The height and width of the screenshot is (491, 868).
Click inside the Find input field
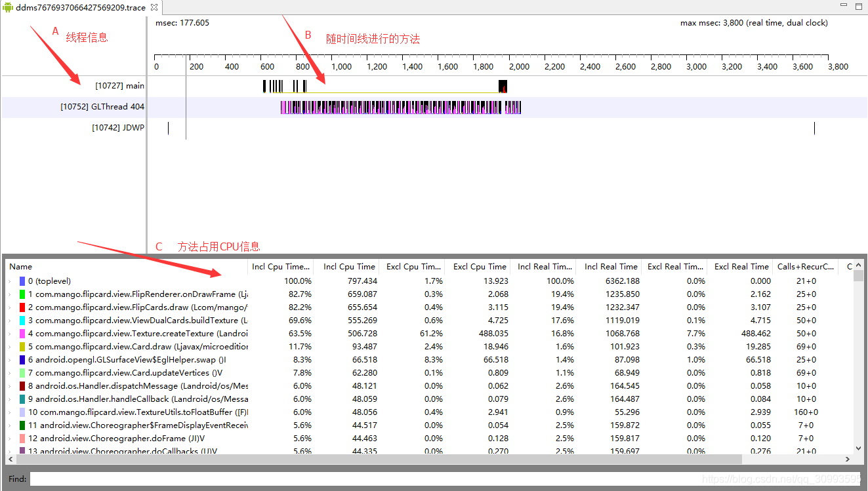point(445,479)
